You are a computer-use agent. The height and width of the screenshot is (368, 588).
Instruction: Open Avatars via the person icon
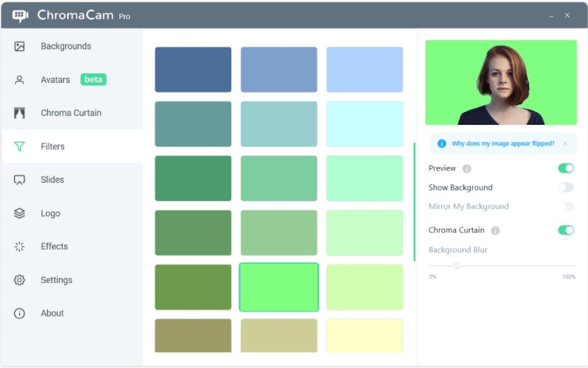pos(19,80)
